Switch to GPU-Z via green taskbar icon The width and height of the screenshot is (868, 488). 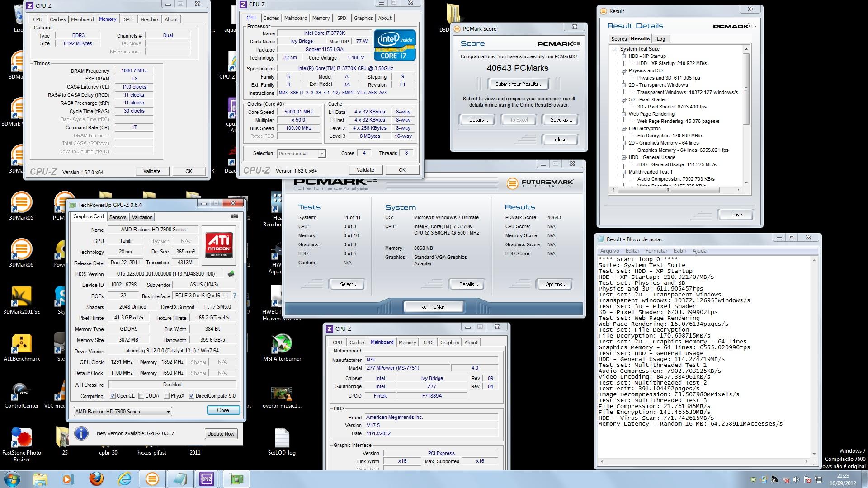pos(236,479)
